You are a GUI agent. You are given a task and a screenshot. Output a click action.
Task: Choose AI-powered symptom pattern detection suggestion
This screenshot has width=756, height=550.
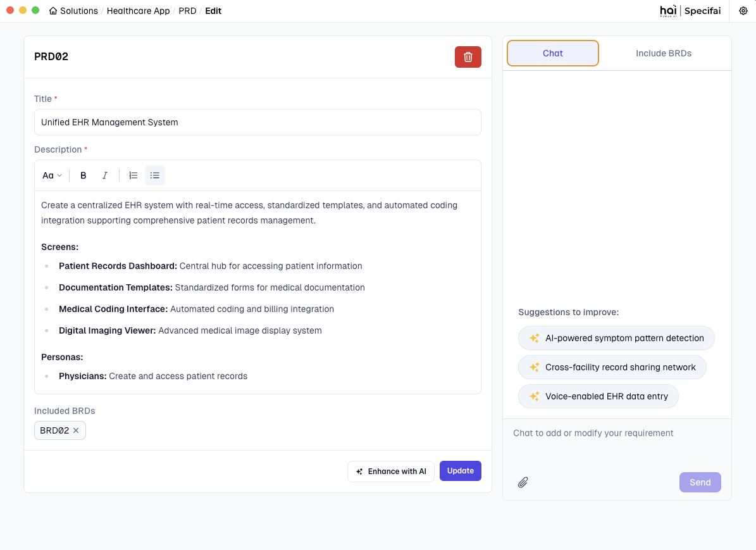616,338
